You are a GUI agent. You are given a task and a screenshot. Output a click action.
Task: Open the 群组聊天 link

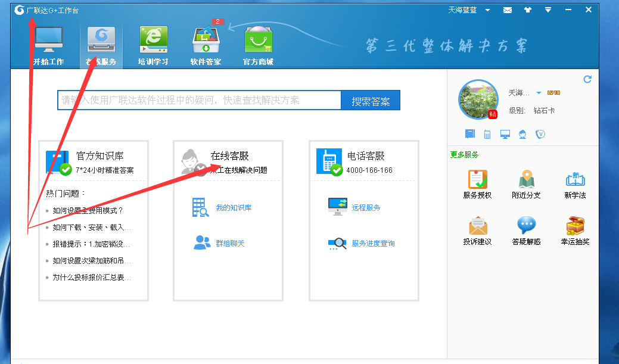coord(230,244)
